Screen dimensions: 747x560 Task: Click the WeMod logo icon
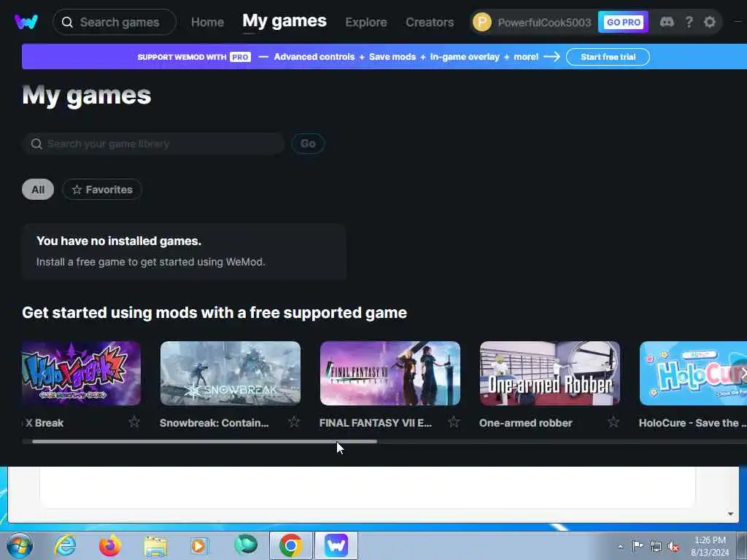[x=26, y=22]
